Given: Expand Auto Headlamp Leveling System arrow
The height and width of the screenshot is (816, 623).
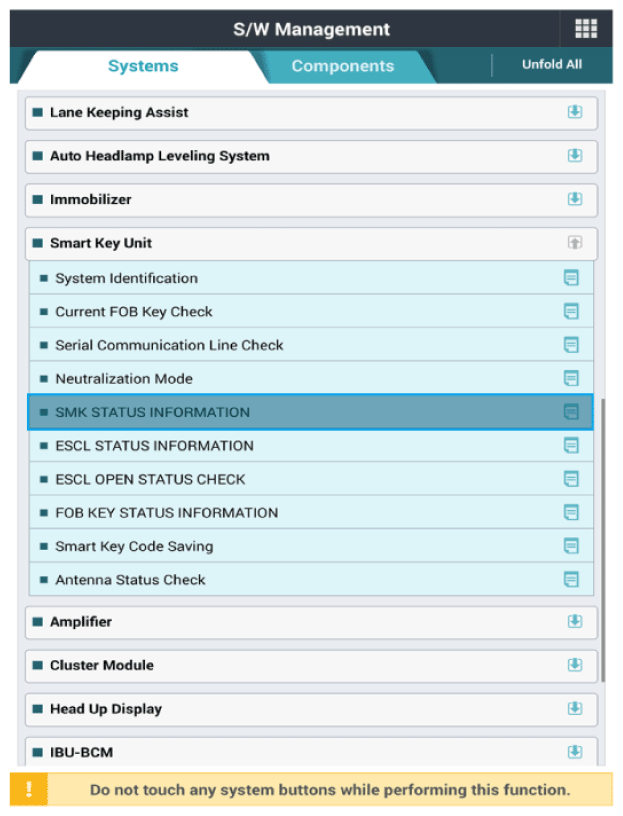Looking at the screenshot, I should (575, 156).
